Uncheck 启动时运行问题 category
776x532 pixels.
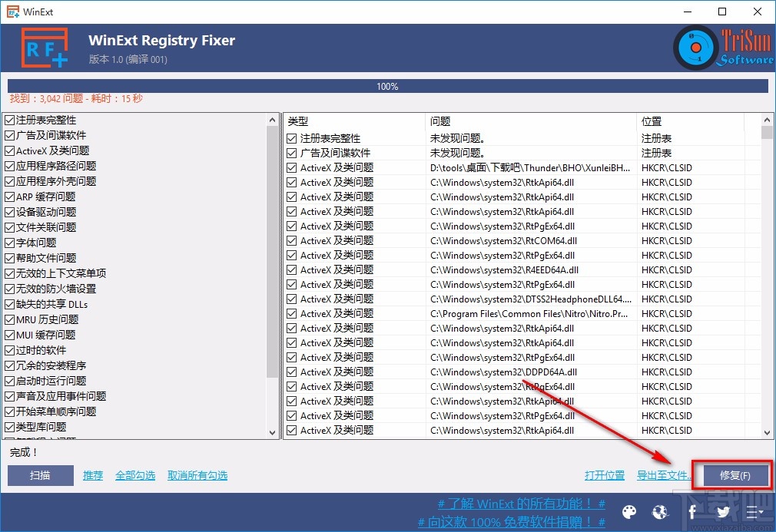[x=9, y=381]
